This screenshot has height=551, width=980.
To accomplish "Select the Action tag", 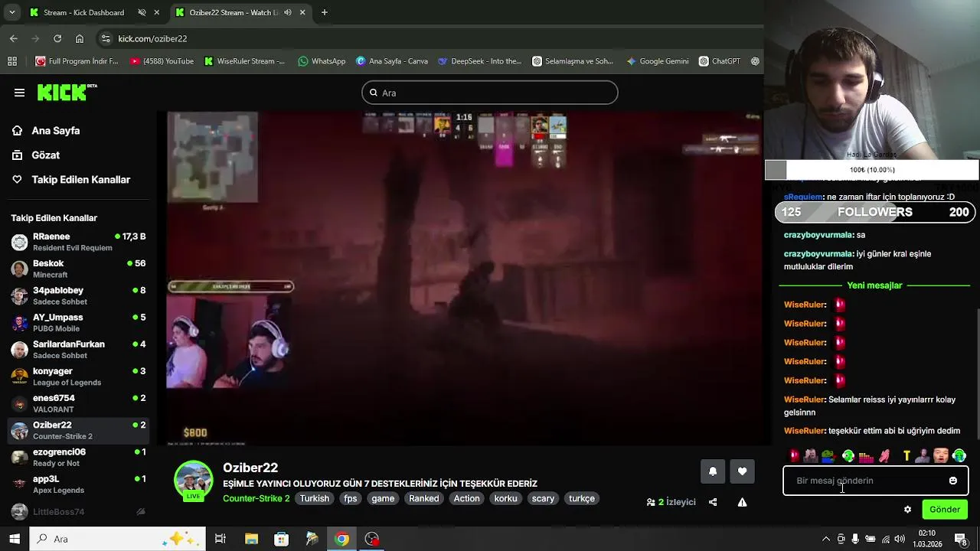I will tap(466, 498).
